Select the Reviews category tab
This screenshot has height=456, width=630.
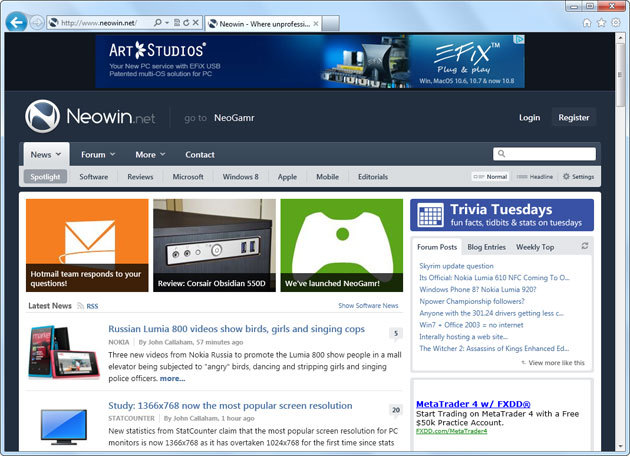pyautogui.click(x=140, y=177)
